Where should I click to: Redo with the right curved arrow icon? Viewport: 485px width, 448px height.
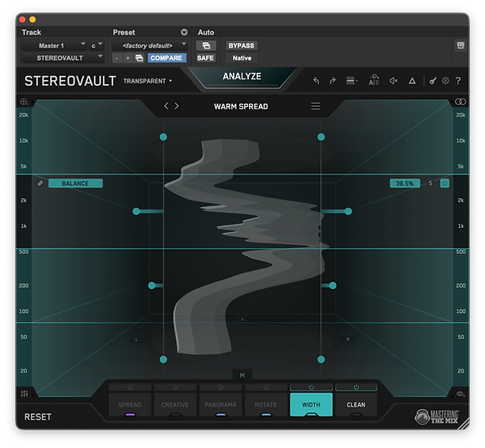[332, 81]
